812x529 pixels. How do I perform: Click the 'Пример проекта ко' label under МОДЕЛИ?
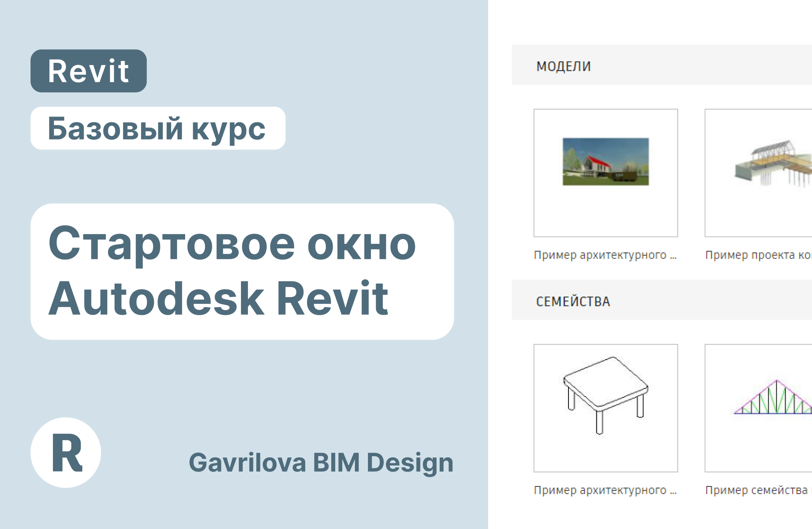tap(758, 255)
